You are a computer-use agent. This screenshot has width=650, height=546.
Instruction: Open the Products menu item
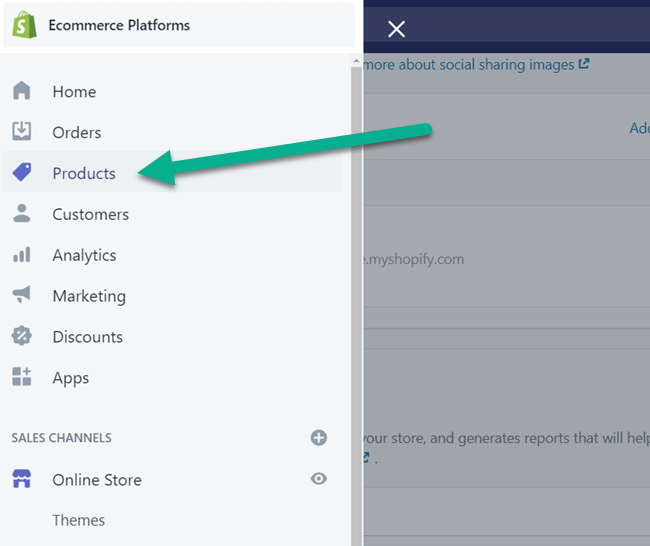(84, 173)
